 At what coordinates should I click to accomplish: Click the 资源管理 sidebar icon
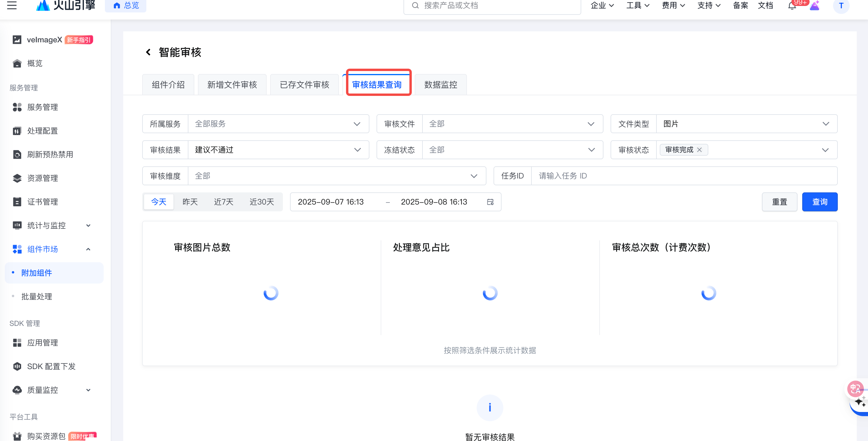click(17, 178)
